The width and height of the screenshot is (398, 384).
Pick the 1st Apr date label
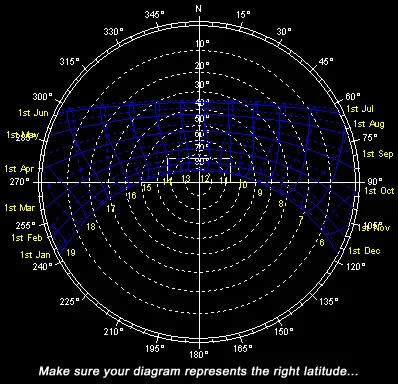pyautogui.click(x=19, y=169)
